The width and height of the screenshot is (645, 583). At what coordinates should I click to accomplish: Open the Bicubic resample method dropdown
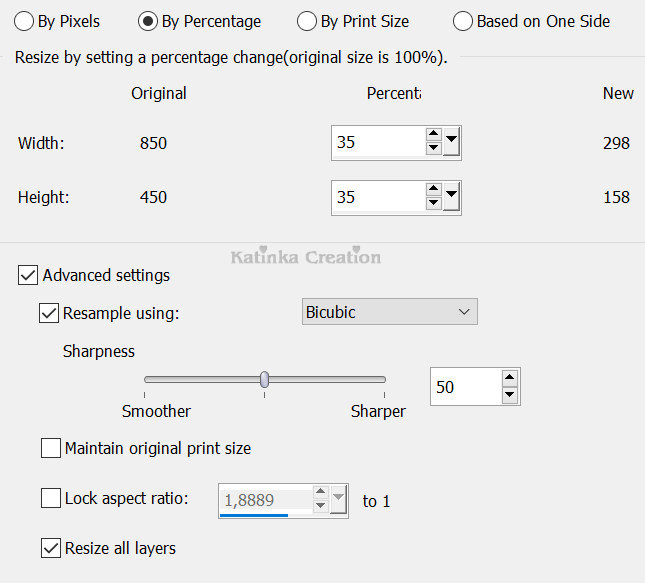[390, 312]
